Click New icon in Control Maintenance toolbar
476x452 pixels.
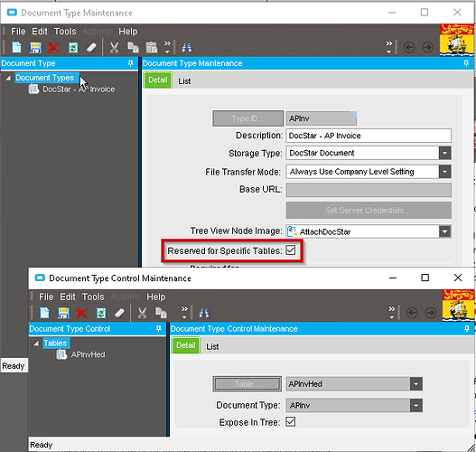pyautogui.click(x=44, y=313)
